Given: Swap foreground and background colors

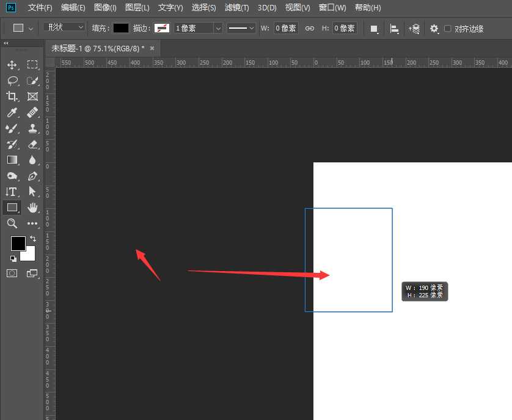Looking at the screenshot, I should tap(33, 239).
